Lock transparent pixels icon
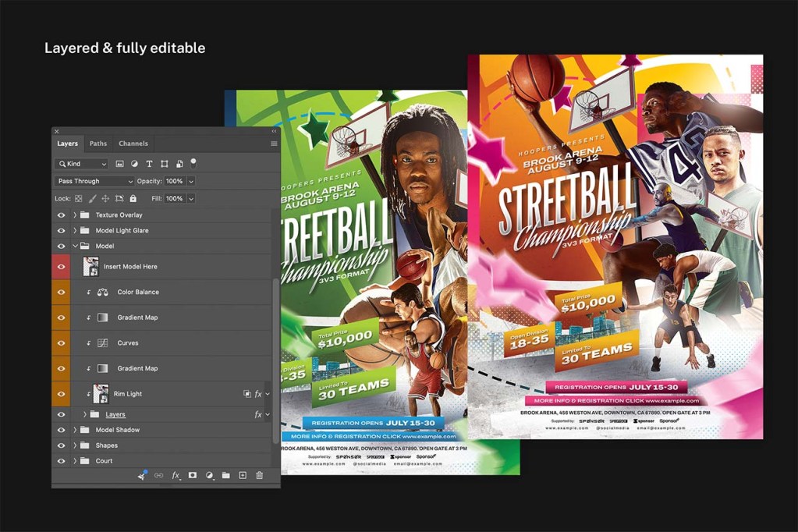 point(78,199)
